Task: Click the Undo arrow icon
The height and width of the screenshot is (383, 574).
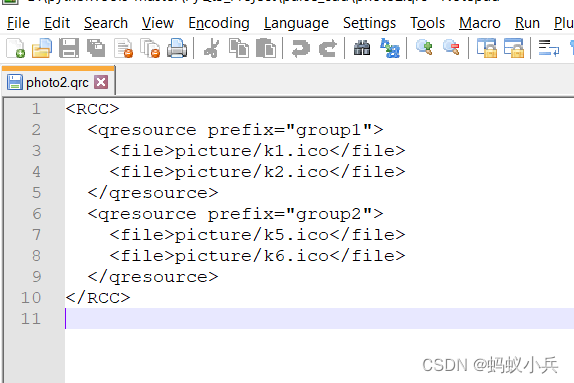Action: coord(301,48)
